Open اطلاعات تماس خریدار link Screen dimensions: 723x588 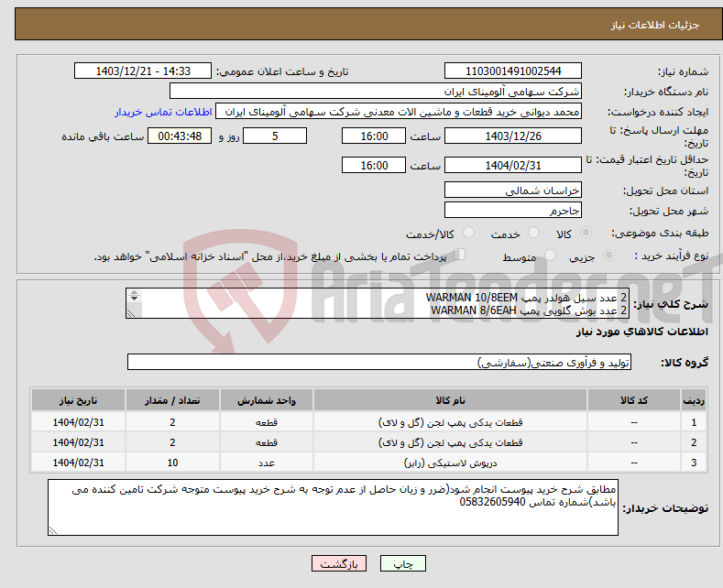click(x=163, y=112)
